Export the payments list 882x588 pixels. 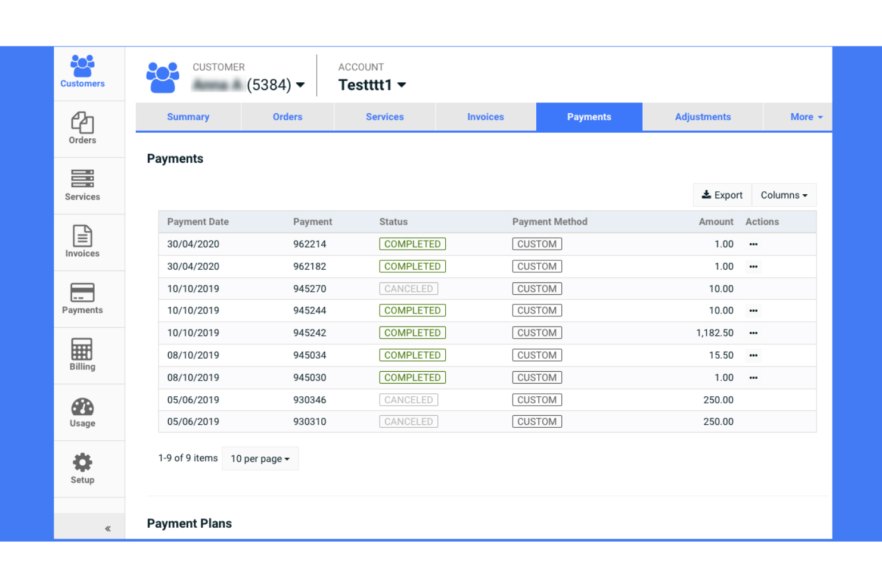coord(722,195)
